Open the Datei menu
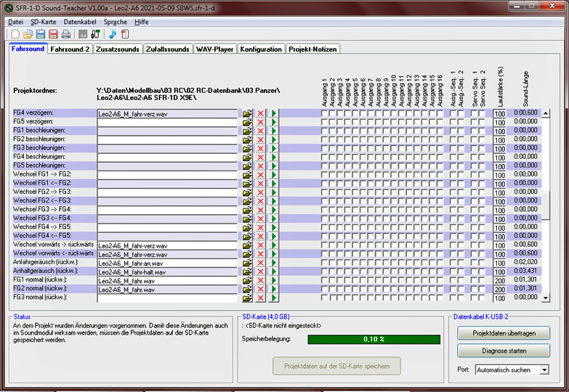 tap(15, 22)
